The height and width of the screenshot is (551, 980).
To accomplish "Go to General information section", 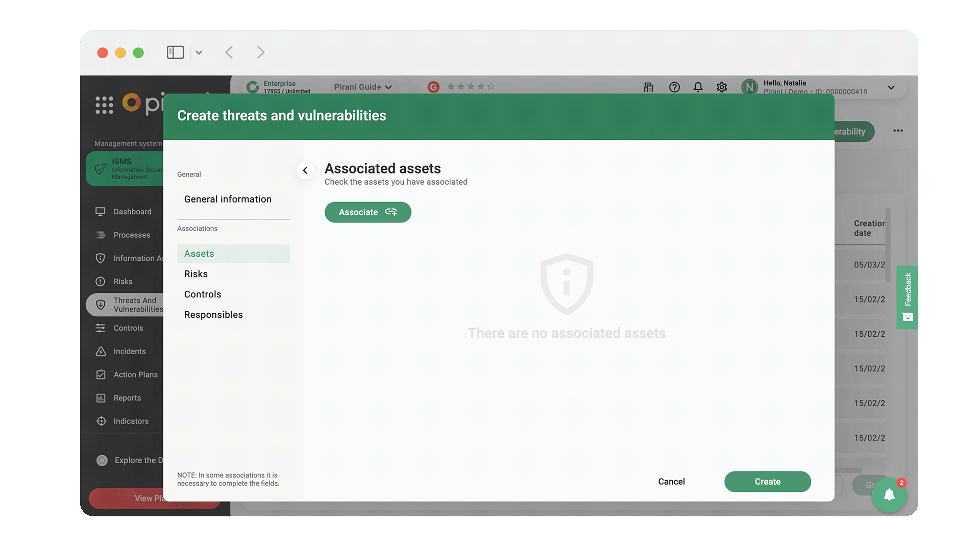I will click(x=228, y=199).
